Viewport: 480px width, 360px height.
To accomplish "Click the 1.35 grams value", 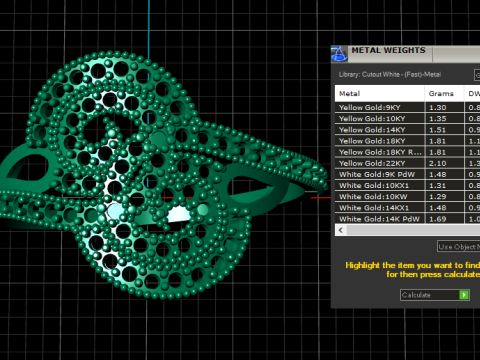I will click(x=437, y=119).
